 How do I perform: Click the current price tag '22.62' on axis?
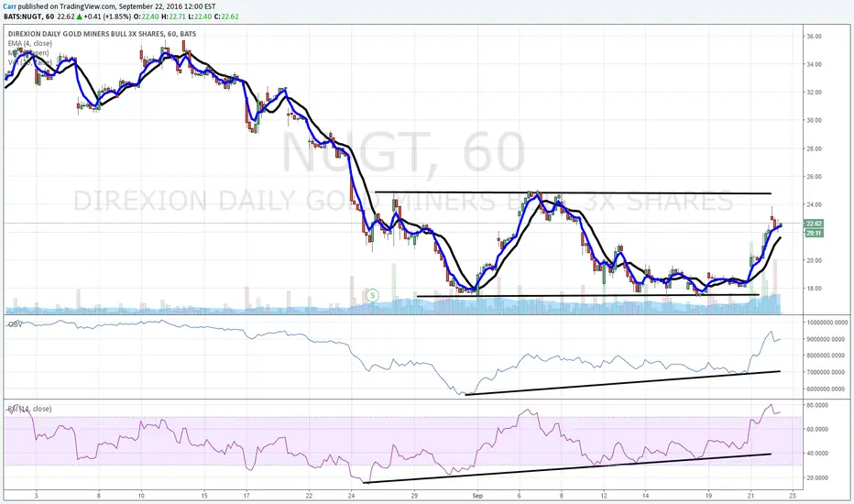pyautogui.click(x=814, y=224)
